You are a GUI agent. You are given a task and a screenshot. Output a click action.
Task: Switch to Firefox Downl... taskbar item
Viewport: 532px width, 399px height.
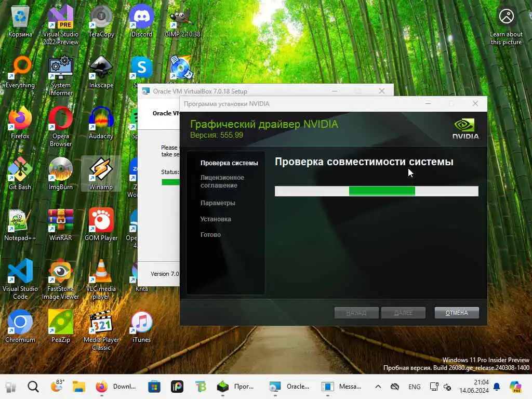click(116, 387)
